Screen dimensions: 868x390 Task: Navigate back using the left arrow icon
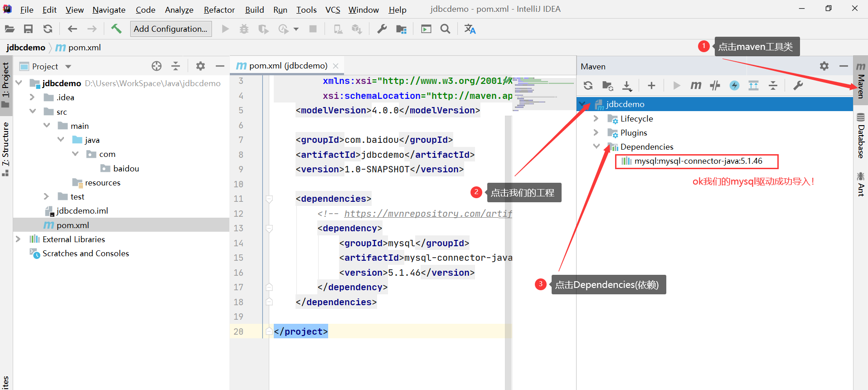pos(72,29)
